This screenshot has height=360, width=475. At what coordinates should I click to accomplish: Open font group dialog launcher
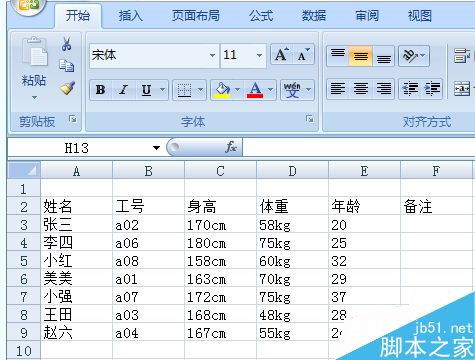point(310,119)
